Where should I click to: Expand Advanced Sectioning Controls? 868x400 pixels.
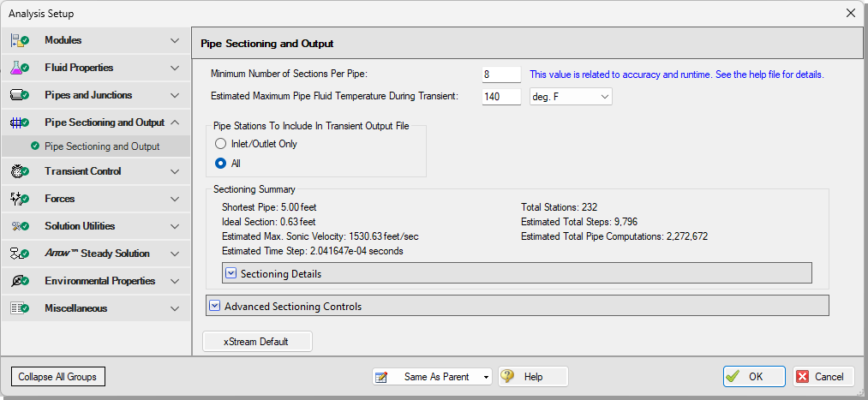tap(215, 306)
